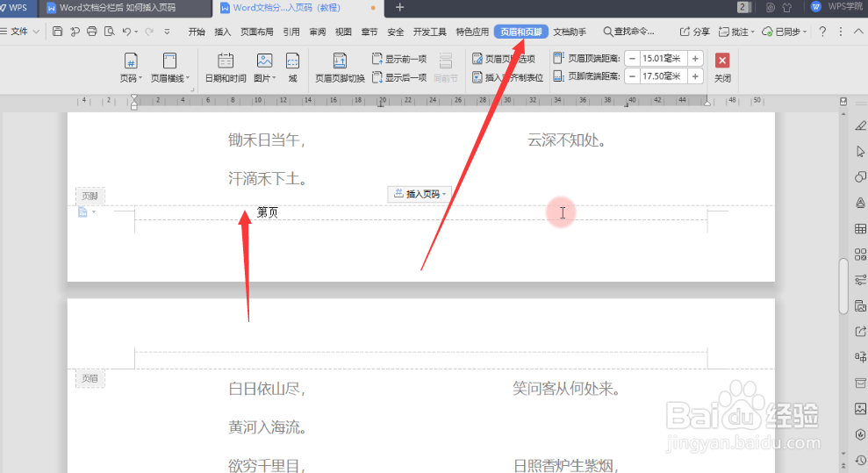This screenshot has width=868, height=473.
Task: Open the 视图 View tab
Action: pyautogui.click(x=343, y=32)
